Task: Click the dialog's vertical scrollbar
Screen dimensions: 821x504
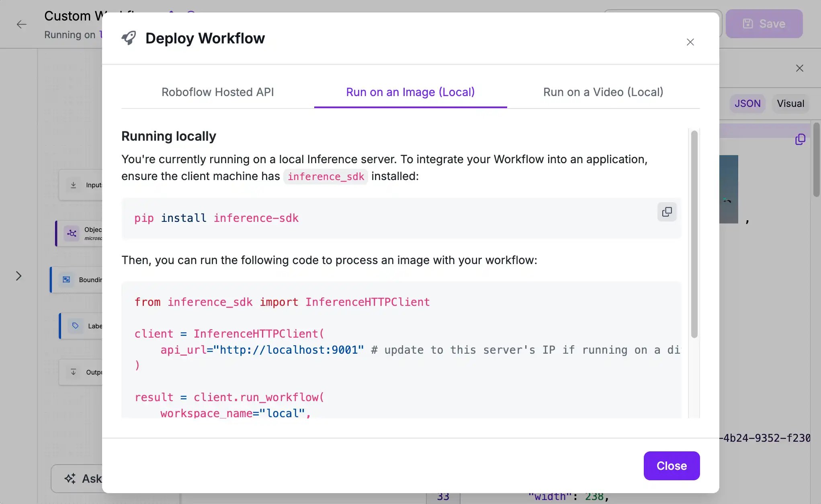Action: coord(694,234)
